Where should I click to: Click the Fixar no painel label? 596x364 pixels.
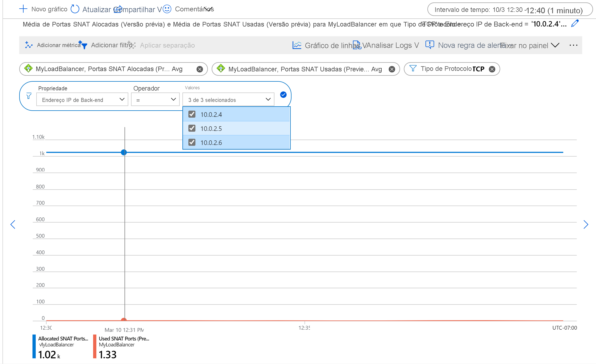click(x=524, y=45)
